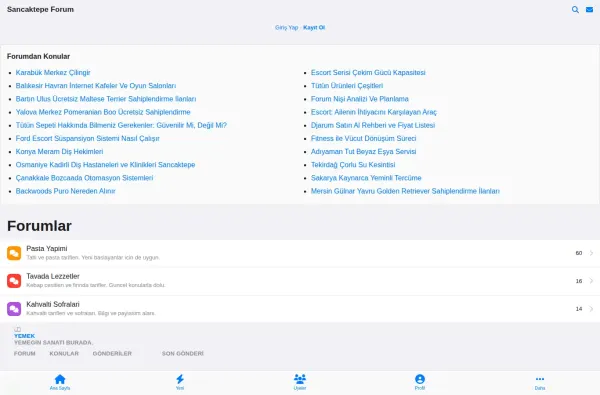Image resolution: width=600 pixels, height=395 pixels.
Task: Click small icon above YEMEK heading
Action: 17,329
